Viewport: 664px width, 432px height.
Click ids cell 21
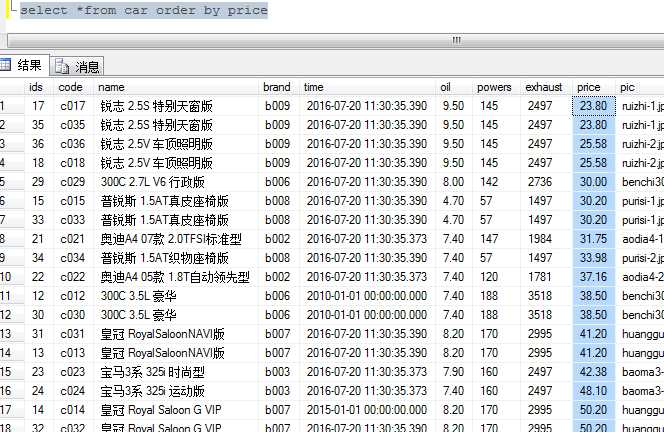[38, 239]
